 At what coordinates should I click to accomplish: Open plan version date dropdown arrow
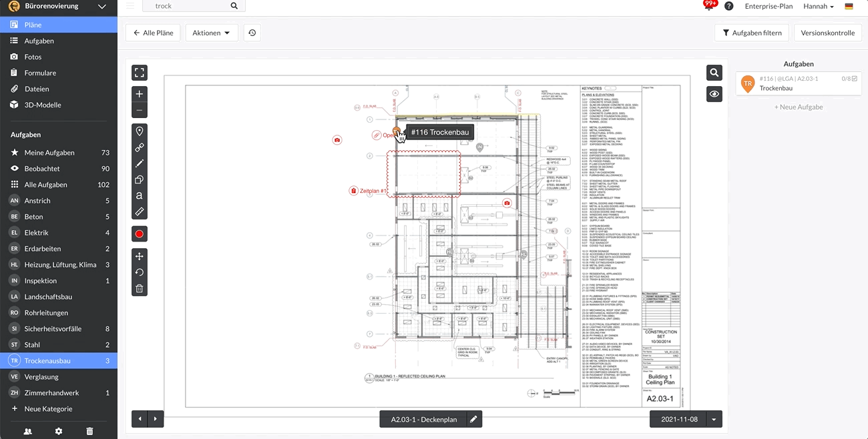tap(714, 419)
